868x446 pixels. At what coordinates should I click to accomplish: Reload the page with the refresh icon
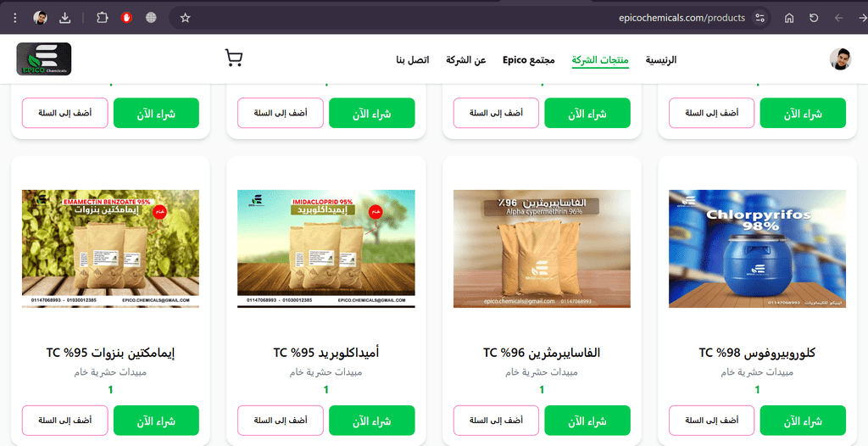pyautogui.click(x=814, y=18)
